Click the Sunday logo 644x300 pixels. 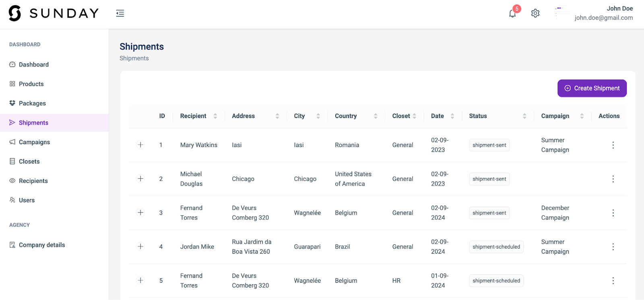(x=54, y=13)
